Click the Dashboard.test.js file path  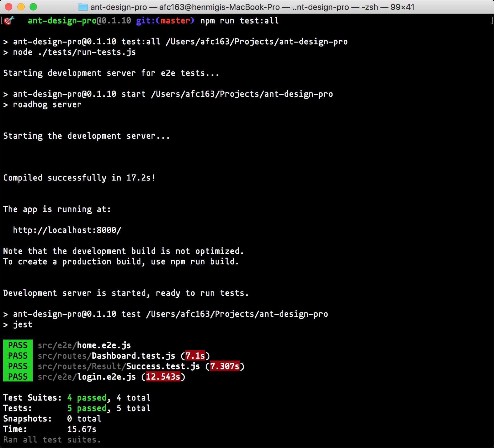[x=107, y=356]
